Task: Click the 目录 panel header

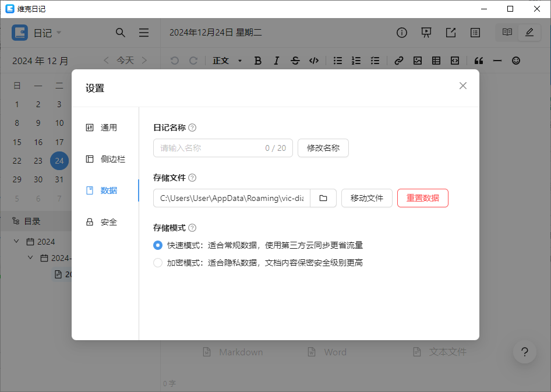Action: point(36,221)
